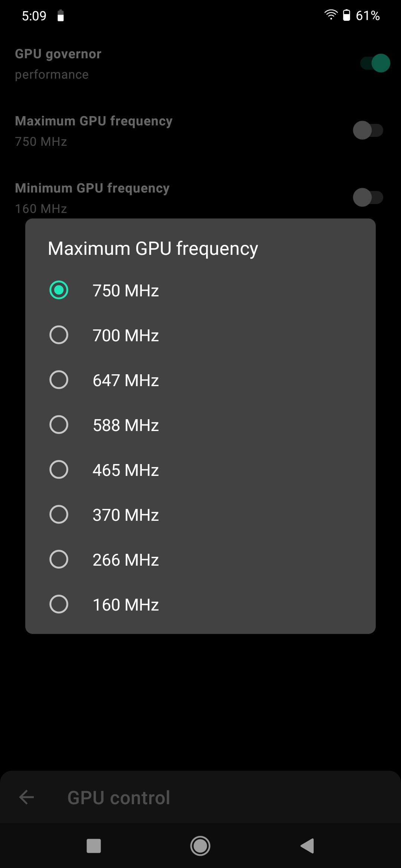Image resolution: width=401 pixels, height=868 pixels.
Task: Select the 700 MHz radio option
Action: coord(59,335)
